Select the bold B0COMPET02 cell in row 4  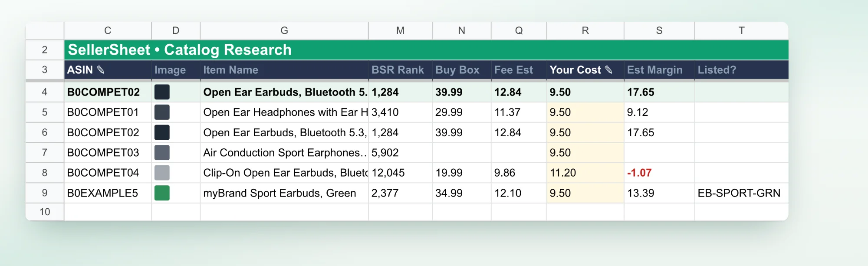[x=108, y=92]
